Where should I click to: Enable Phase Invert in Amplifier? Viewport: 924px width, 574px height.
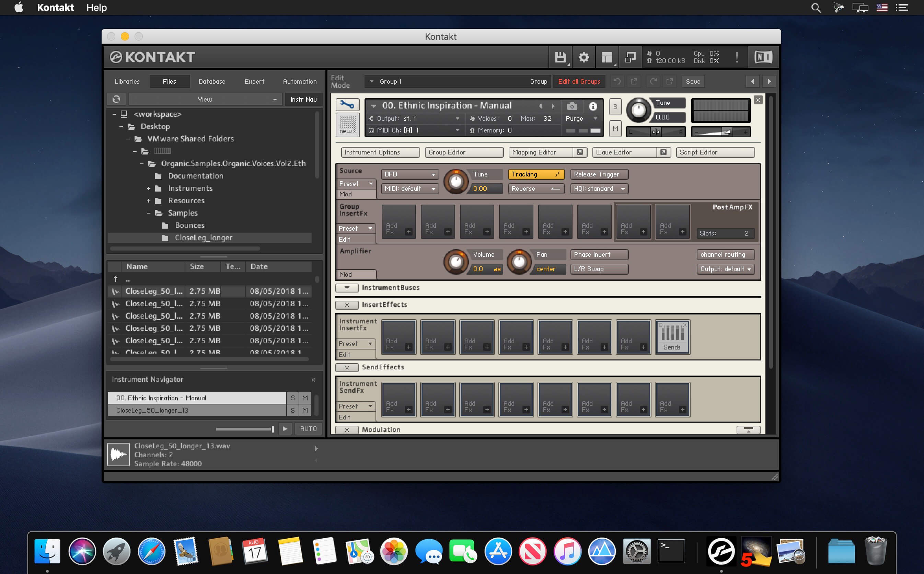(599, 254)
